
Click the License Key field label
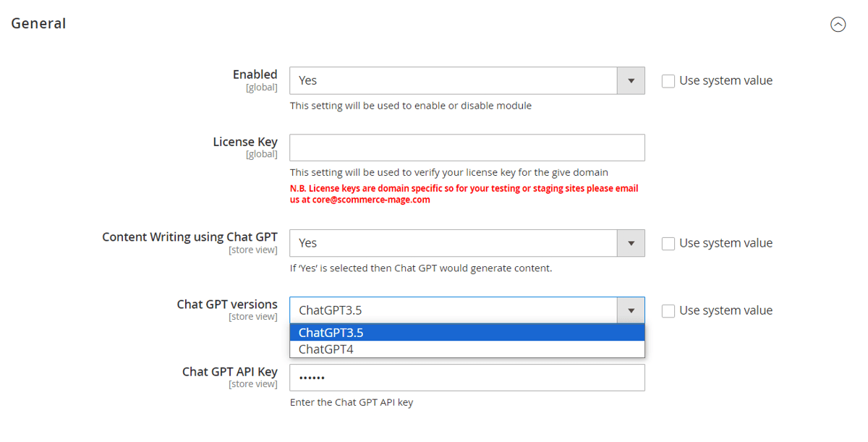pos(245,142)
